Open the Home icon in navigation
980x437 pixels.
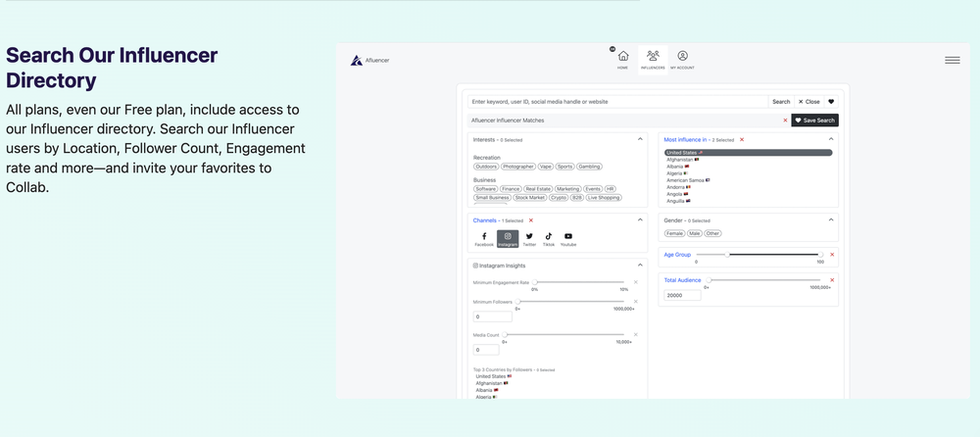(x=623, y=56)
